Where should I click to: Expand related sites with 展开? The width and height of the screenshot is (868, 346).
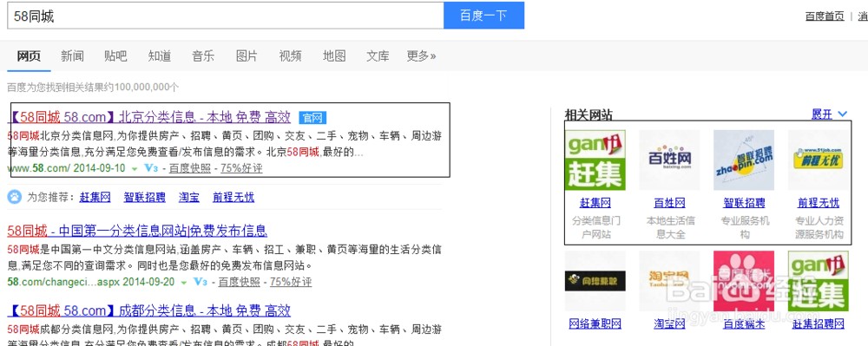click(x=829, y=114)
